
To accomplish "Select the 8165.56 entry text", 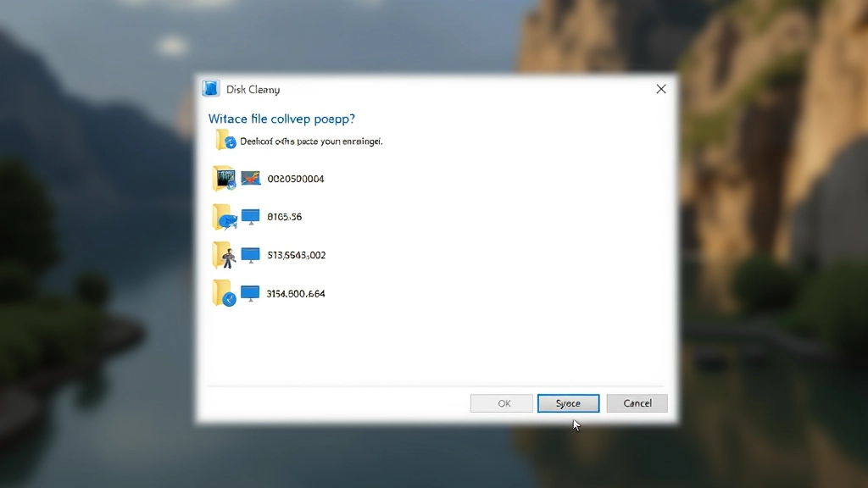I will [285, 217].
